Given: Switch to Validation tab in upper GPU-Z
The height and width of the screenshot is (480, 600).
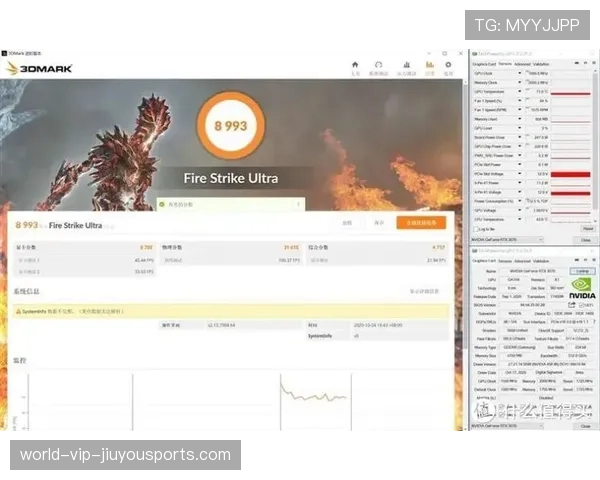Looking at the screenshot, I should [541, 64].
